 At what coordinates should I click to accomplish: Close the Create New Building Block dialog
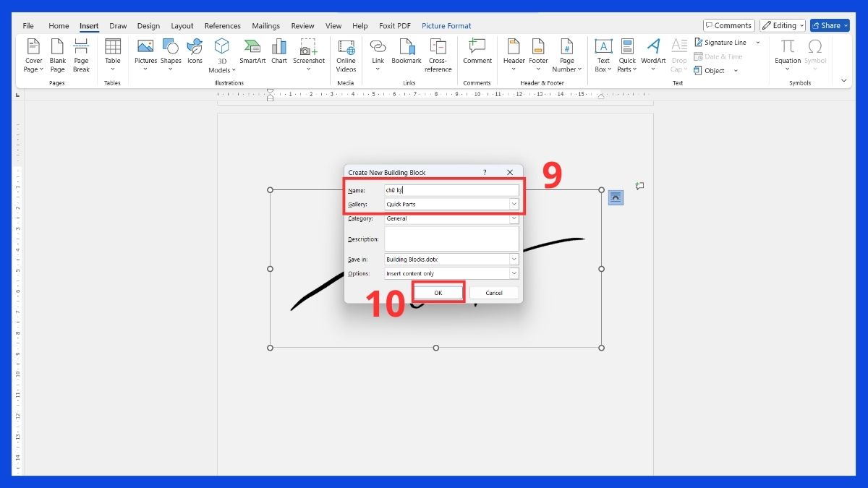click(510, 172)
